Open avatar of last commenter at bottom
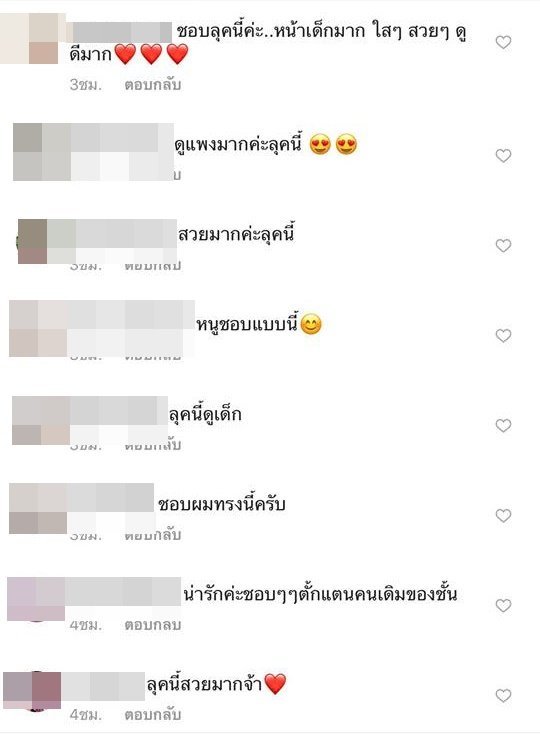The height and width of the screenshot is (735, 540). 32,690
